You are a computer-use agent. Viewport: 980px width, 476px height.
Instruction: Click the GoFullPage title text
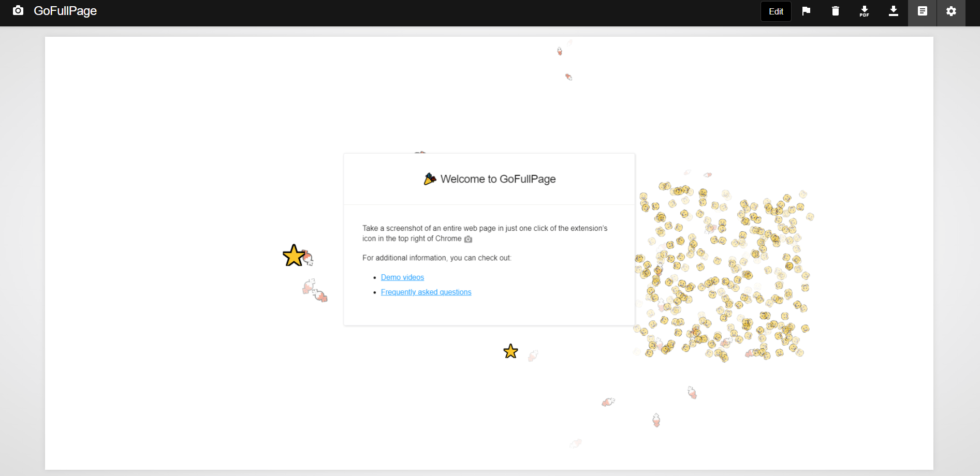(65, 11)
